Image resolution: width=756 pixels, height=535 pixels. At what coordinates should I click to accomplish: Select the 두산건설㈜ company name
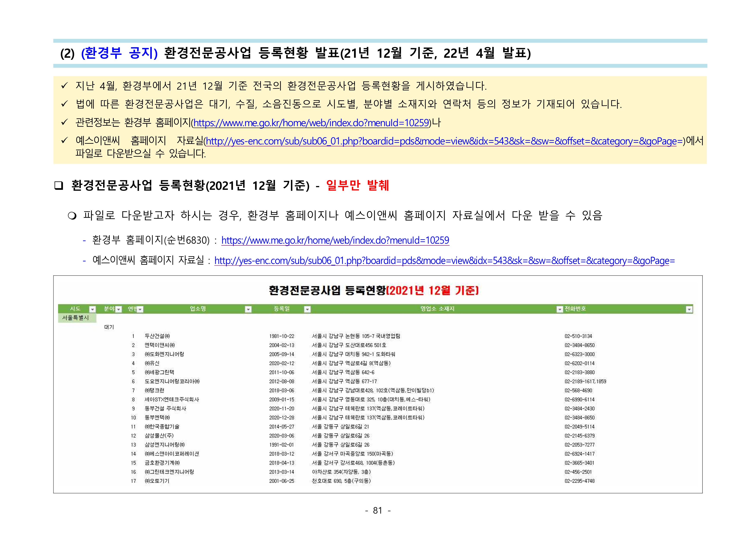click(x=157, y=336)
